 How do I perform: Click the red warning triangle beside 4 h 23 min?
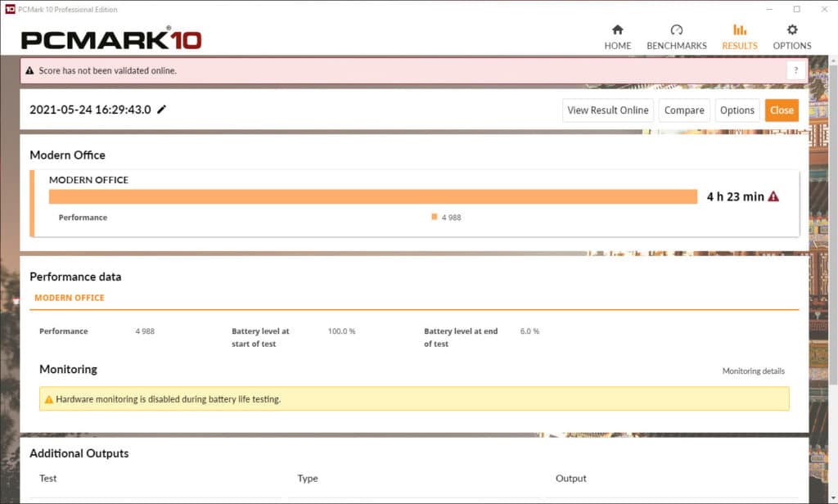[773, 196]
